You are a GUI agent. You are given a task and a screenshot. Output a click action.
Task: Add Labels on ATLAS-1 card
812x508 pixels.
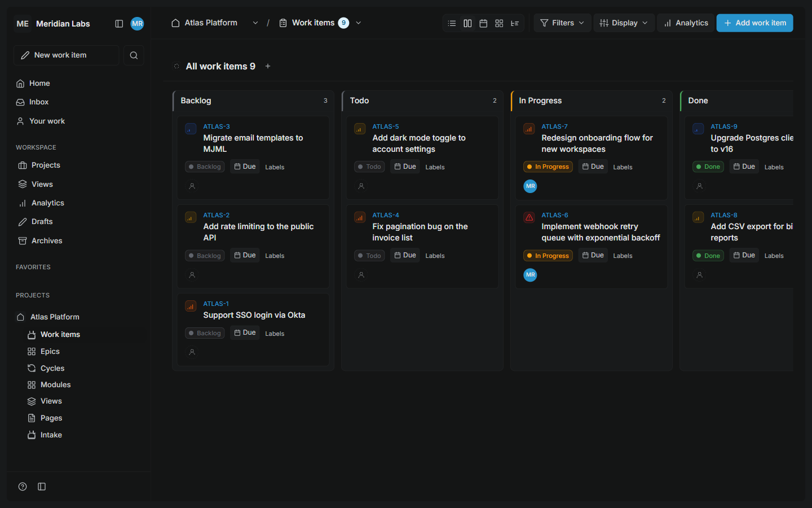point(275,334)
